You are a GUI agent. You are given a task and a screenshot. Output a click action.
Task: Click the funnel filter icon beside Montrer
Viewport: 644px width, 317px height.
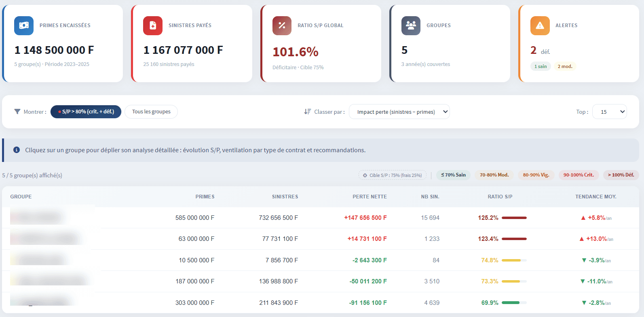click(x=17, y=112)
